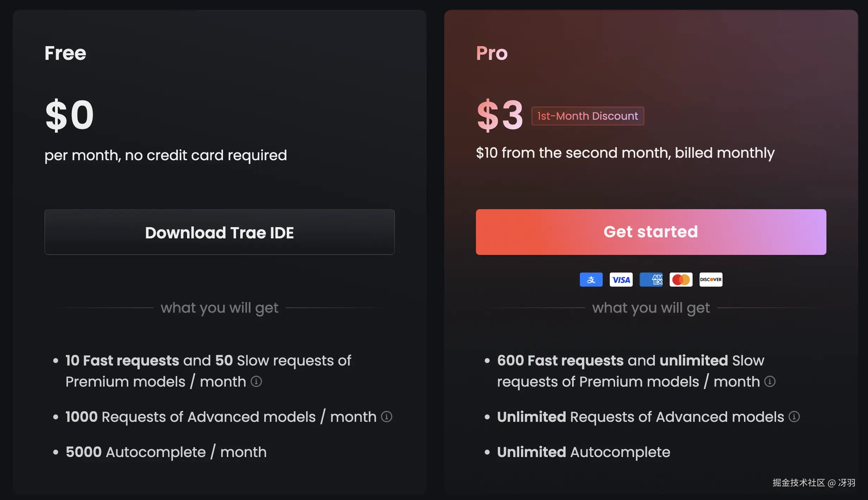Open info icon beside 1000 Advanced requests
The width and height of the screenshot is (868, 500).
386,417
